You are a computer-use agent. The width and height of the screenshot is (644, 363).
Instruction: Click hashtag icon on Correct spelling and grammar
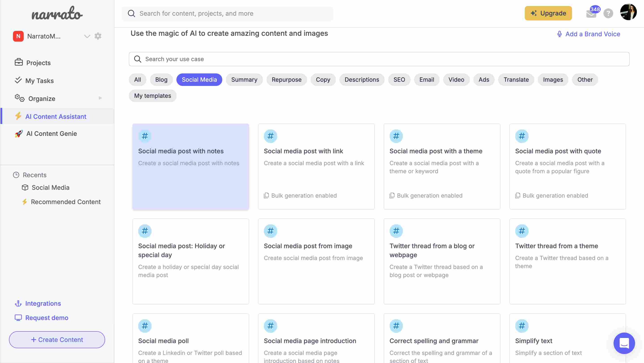pyautogui.click(x=396, y=326)
